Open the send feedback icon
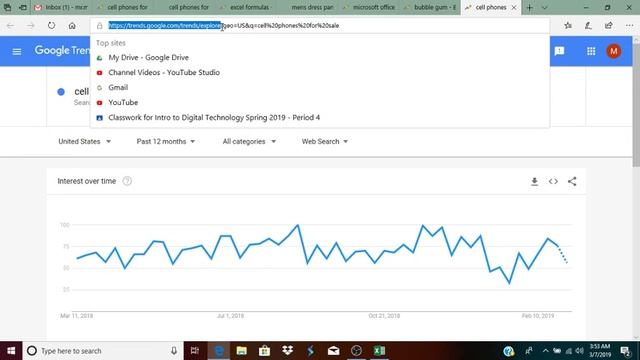Screen dimensions: 640x360 pyautogui.click(x=559, y=51)
